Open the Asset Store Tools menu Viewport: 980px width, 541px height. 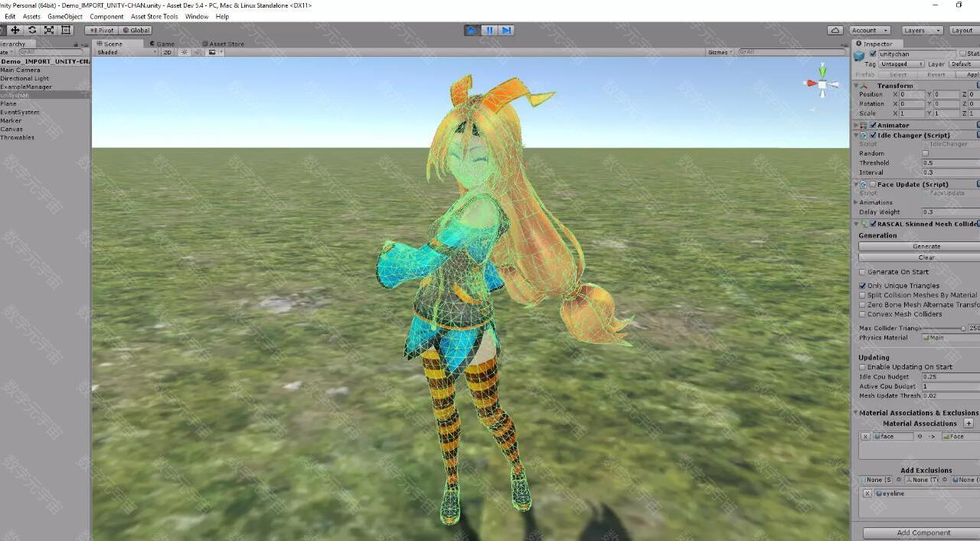(x=154, y=16)
